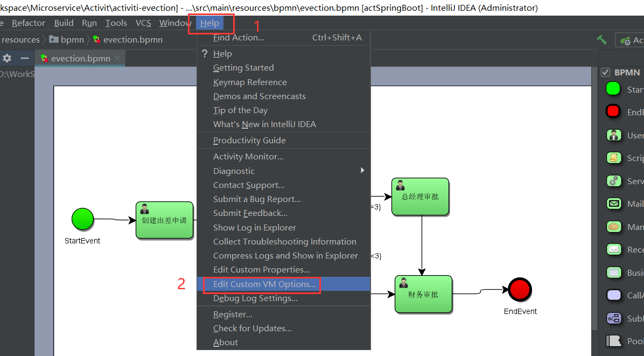Select Contact Support...
Image resolution: width=644 pixels, height=356 pixels.
pos(283,185)
